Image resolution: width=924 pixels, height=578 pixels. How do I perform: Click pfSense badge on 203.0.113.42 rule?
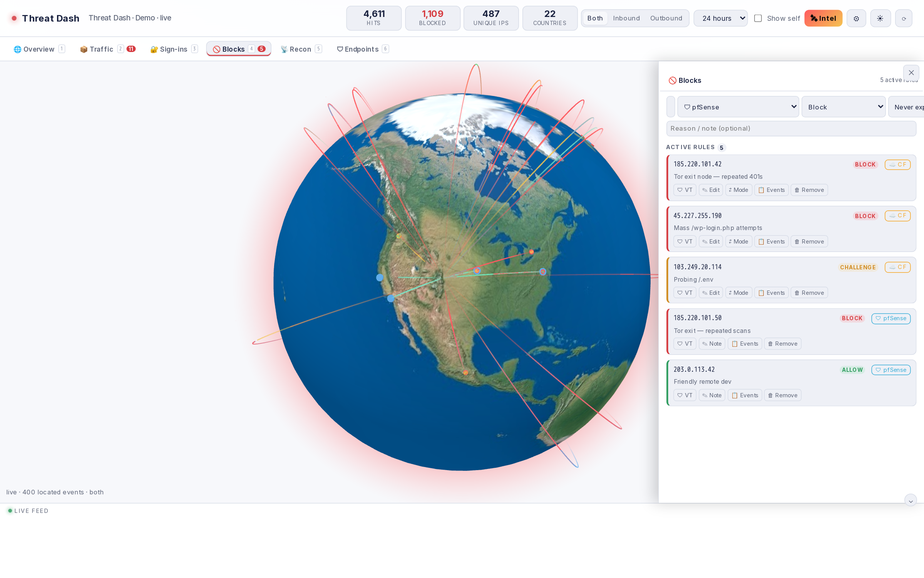[x=891, y=370]
